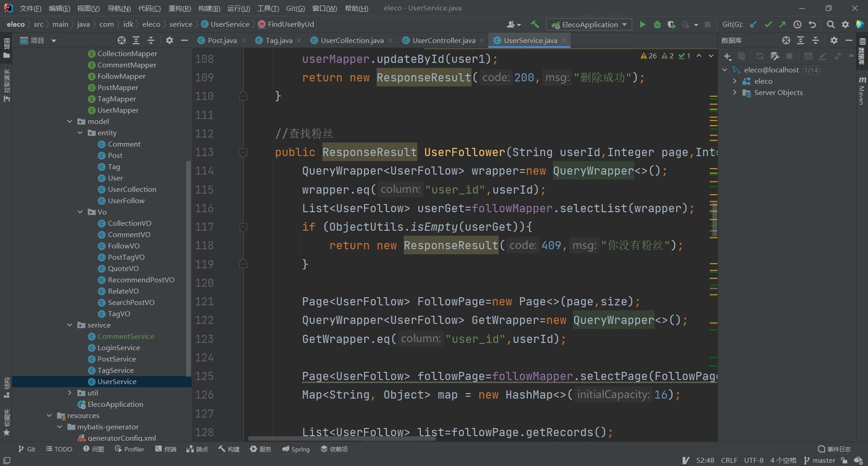The height and width of the screenshot is (466, 868).
Task: Open the 文件(F) menu
Action: (x=30, y=8)
